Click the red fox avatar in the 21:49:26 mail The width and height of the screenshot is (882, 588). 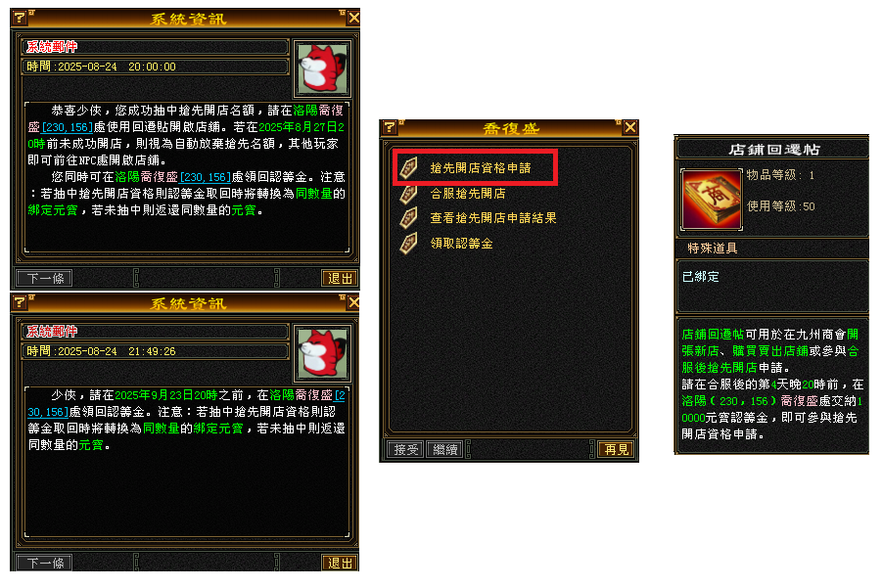point(322,353)
